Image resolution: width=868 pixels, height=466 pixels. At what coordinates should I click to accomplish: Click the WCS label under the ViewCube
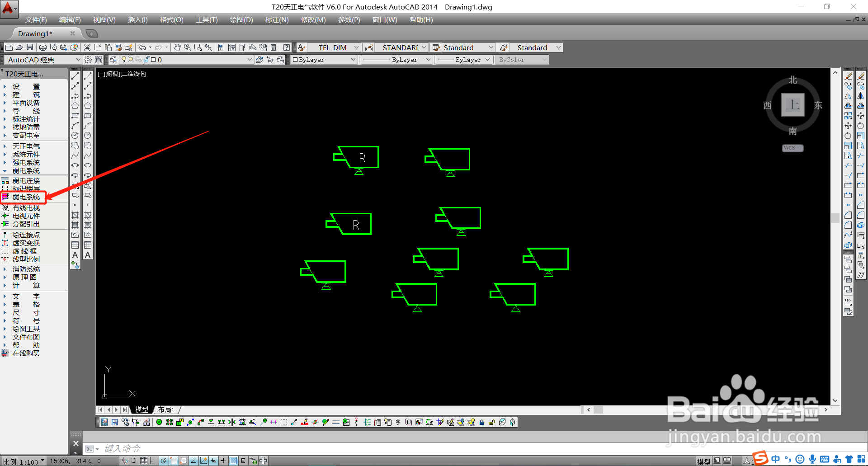coord(793,148)
